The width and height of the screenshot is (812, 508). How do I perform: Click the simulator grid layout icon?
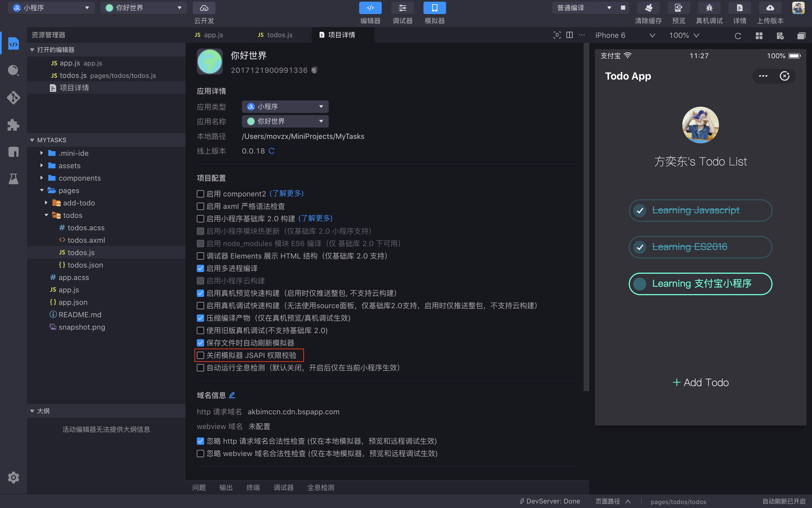759,36
